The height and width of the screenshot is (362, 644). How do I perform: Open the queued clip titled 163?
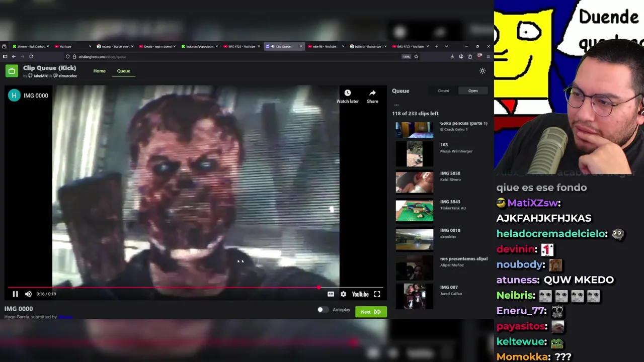coord(444,145)
